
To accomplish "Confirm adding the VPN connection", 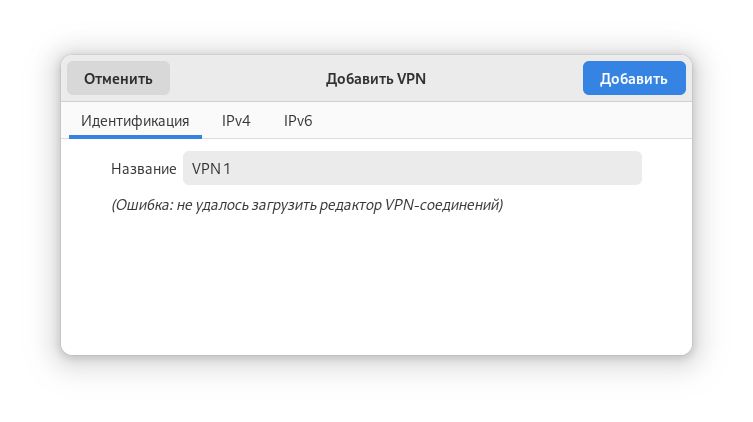I will click(633, 79).
